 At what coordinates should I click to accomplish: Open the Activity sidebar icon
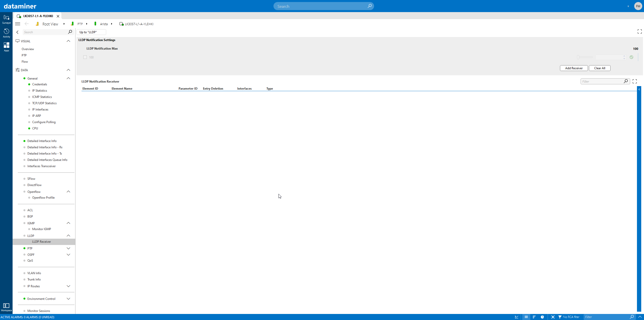coord(6,33)
